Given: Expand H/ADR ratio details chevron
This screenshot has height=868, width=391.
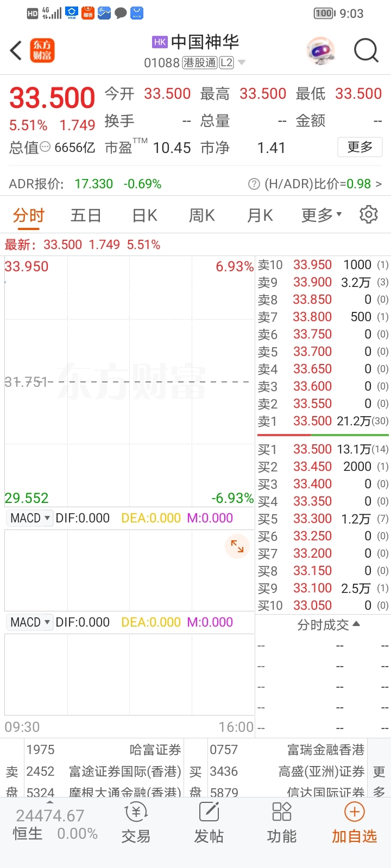Looking at the screenshot, I should (379, 184).
